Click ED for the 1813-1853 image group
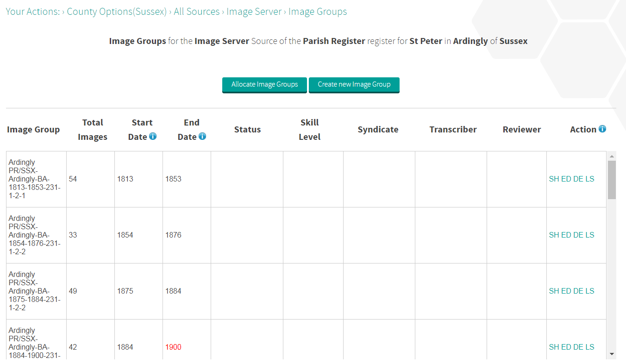The height and width of the screenshot is (364, 626). tap(566, 179)
